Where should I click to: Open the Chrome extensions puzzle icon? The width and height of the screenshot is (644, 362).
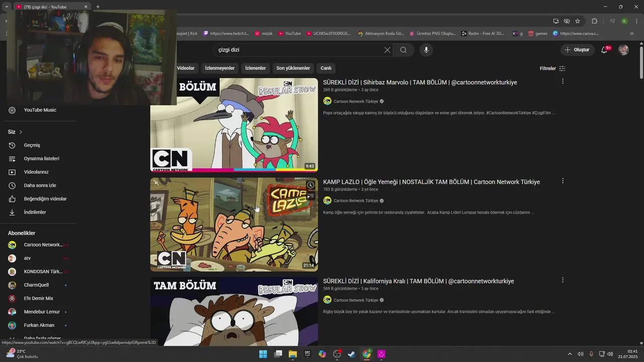coord(595,21)
